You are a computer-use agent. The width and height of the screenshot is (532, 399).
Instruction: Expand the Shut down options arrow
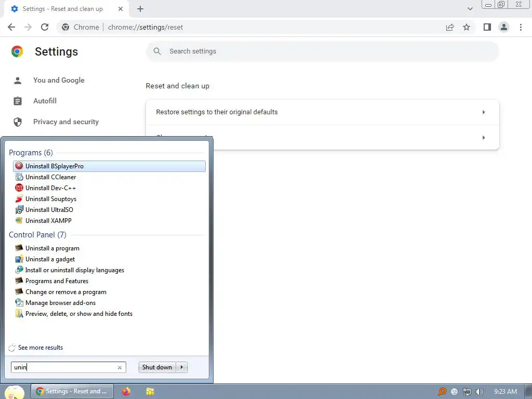(182, 367)
